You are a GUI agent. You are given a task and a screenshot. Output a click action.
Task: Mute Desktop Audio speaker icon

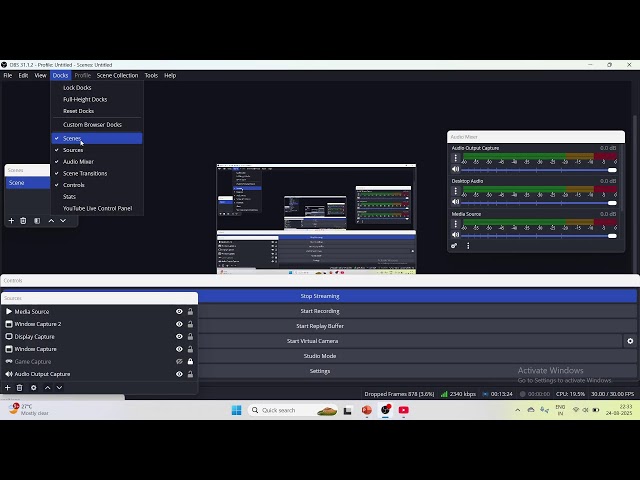(455, 202)
